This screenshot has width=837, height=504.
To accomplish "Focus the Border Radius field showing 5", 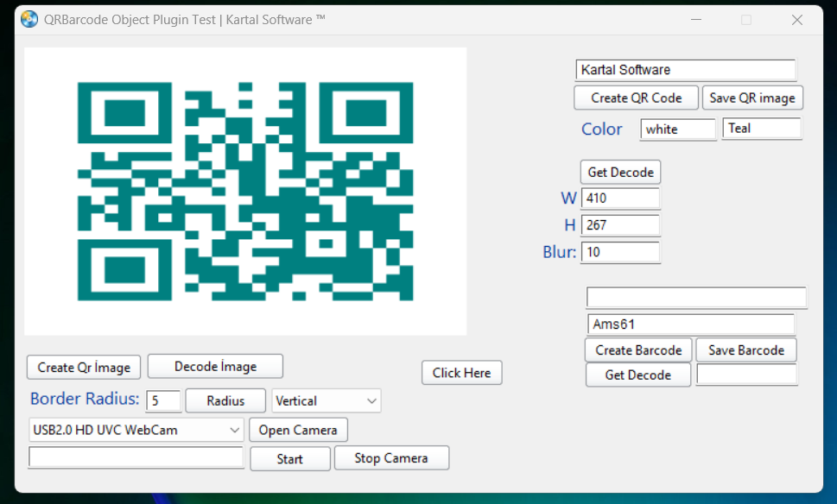I will [x=163, y=401].
